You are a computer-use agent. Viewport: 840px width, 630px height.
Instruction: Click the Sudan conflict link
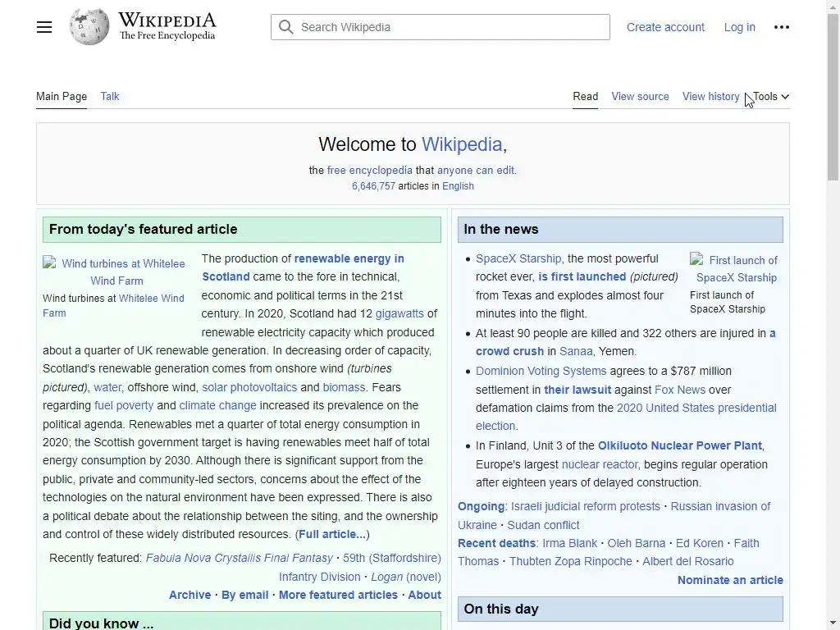(x=543, y=526)
